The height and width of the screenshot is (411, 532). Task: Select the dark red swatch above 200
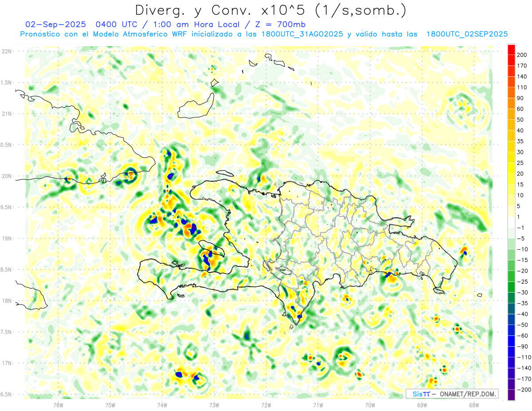click(x=511, y=49)
